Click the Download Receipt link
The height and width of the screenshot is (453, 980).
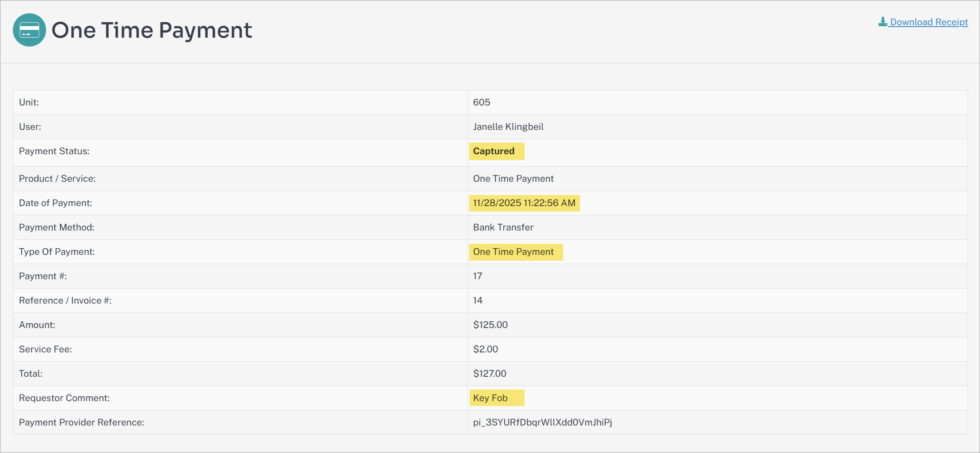click(x=923, y=22)
